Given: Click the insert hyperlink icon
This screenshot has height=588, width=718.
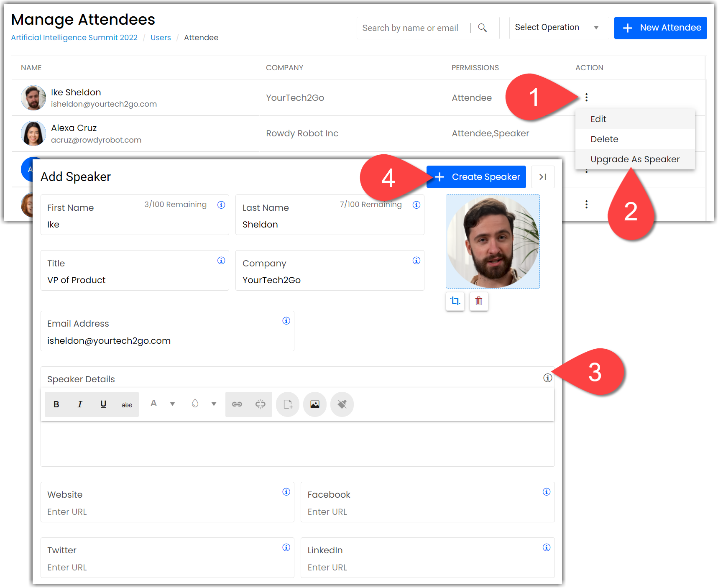Looking at the screenshot, I should 237,404.
